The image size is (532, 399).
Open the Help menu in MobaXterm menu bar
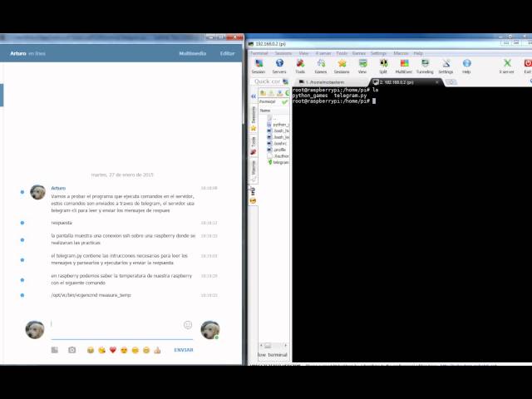[x=418, y=53]
